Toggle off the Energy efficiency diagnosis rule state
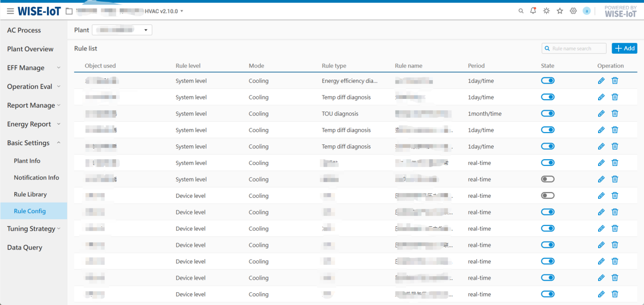Viewport: 644px width, 305px height. (x=548, y=81)
